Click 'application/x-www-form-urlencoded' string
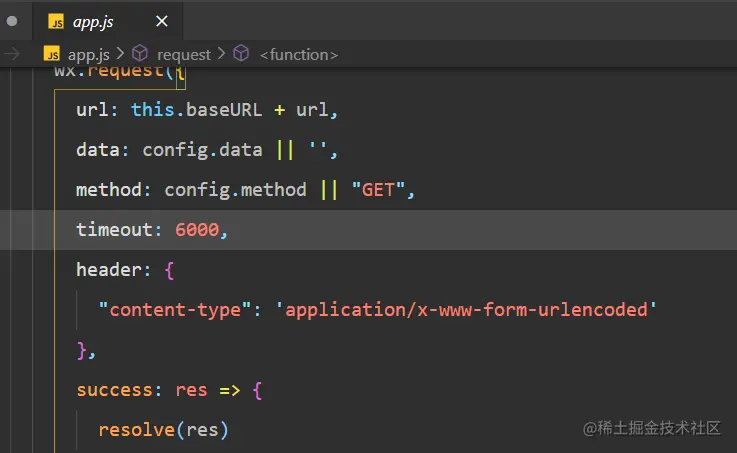The width and height of the screenshot is (737, 453). pyautogui.click(x=466, y=310)
